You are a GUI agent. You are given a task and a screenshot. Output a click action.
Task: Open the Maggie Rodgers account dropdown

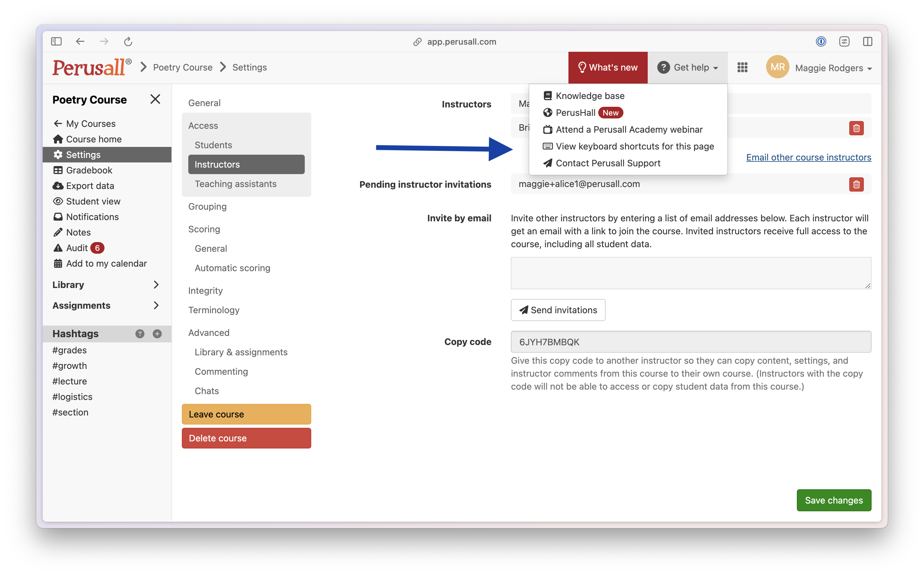tap(833, 68)
